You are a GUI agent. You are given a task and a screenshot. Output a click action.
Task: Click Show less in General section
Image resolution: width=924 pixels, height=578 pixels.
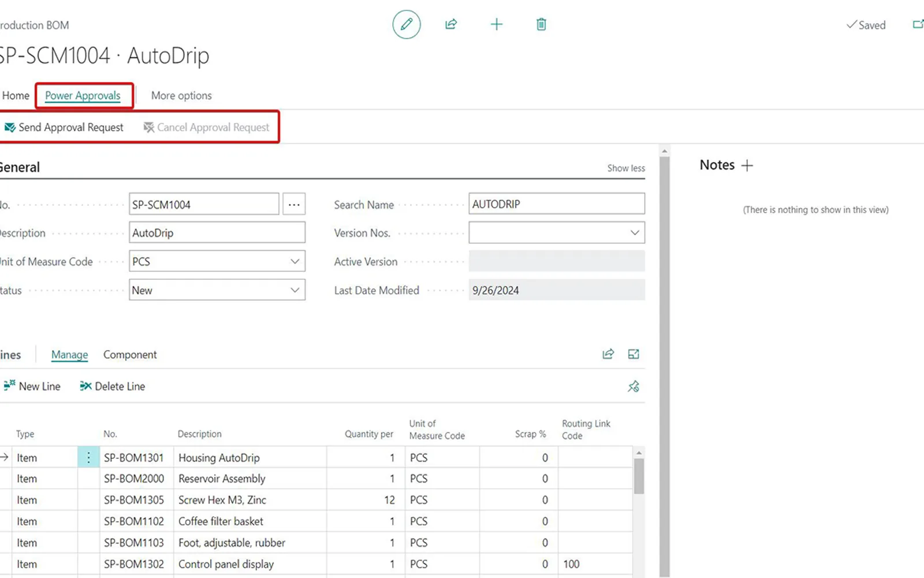[626, 168]
